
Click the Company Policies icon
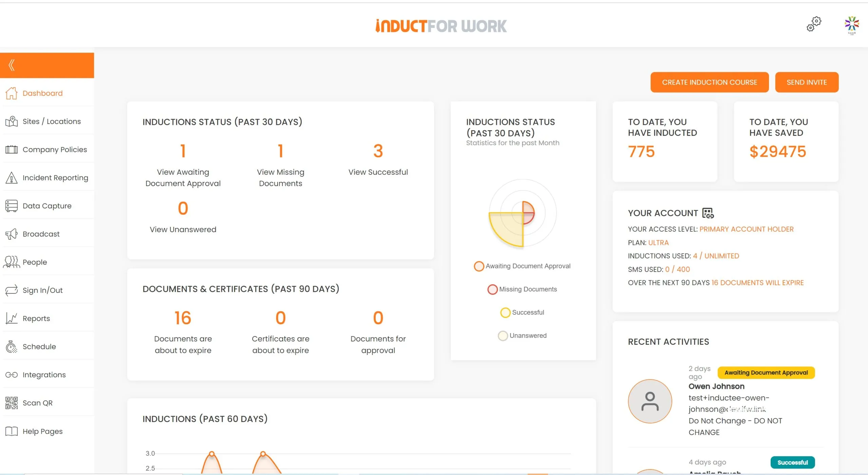(x=12, y=149)
